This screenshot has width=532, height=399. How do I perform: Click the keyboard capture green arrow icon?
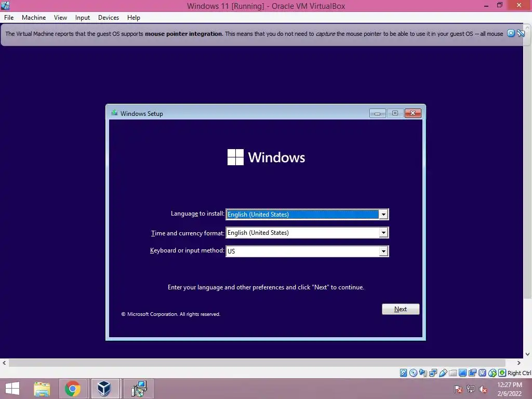pos(502,373)
